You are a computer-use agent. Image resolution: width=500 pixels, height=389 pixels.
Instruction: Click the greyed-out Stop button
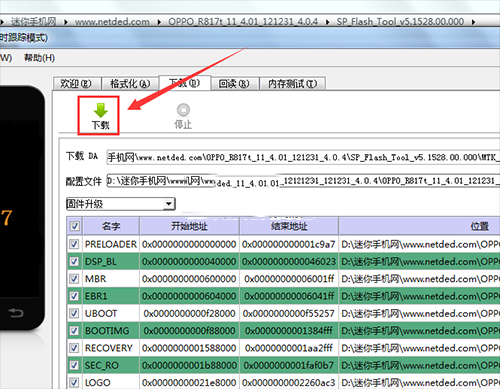tap(183, 116)
